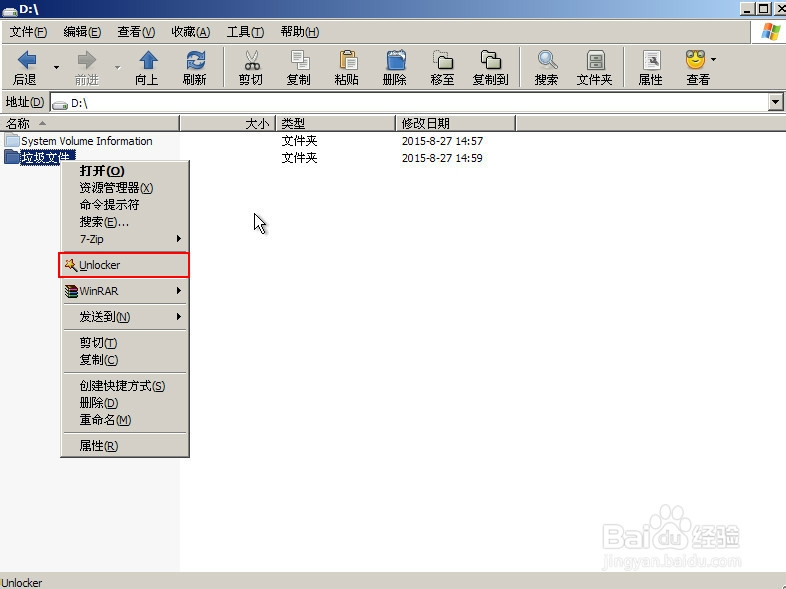Open the 工具(T) menu
Viewport: 786px width, 589px height.
point(246,32)
